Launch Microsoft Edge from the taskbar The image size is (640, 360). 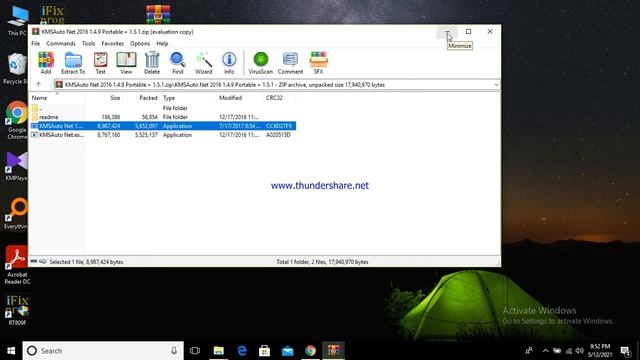tap(242, 351)
